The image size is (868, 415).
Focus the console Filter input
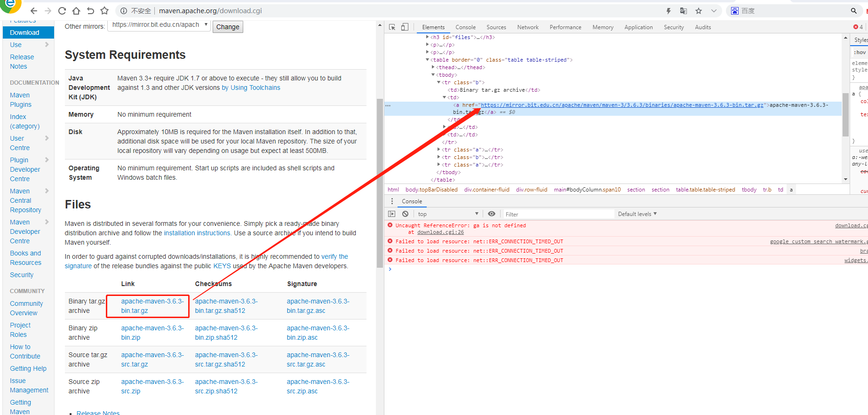click(558, 214)
